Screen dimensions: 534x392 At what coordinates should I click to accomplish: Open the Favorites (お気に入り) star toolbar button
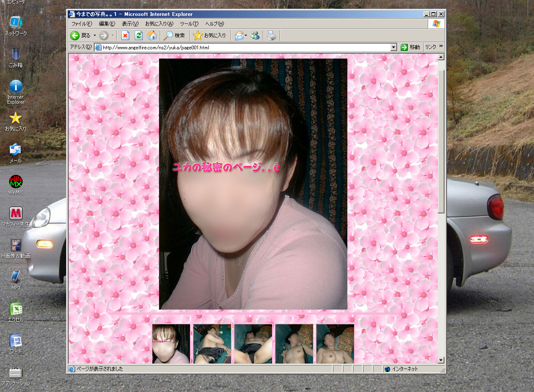(210, 36)
